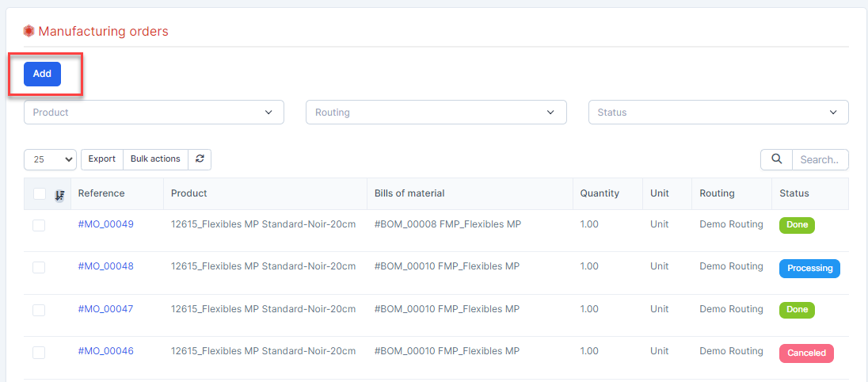Change the 25 rows-per-page selector
The height and width of the screenshot is (382, 868).
[x=50, y=159]
